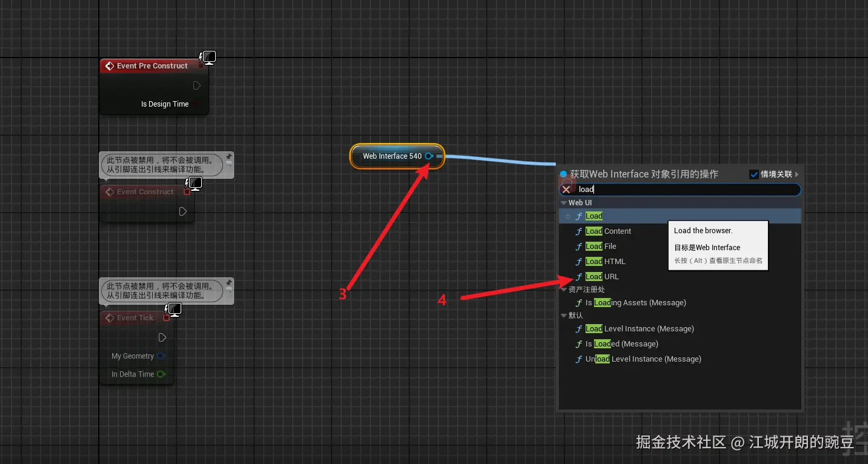
Task: Click monitor icon on Event Pre Construct node
Action: [209, 58]
